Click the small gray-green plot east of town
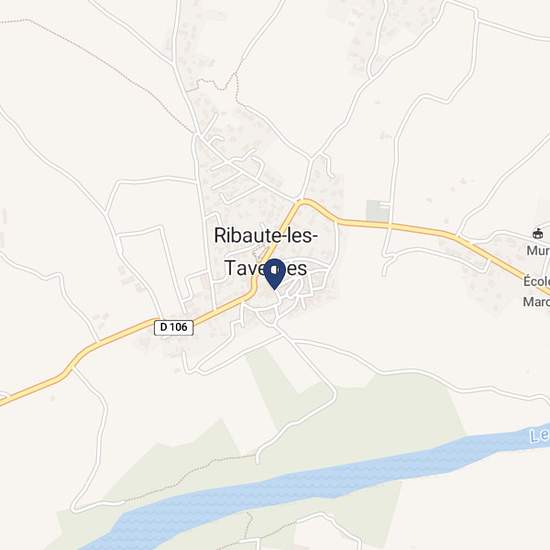Screen dimensions: 550x550 point(378,210)
